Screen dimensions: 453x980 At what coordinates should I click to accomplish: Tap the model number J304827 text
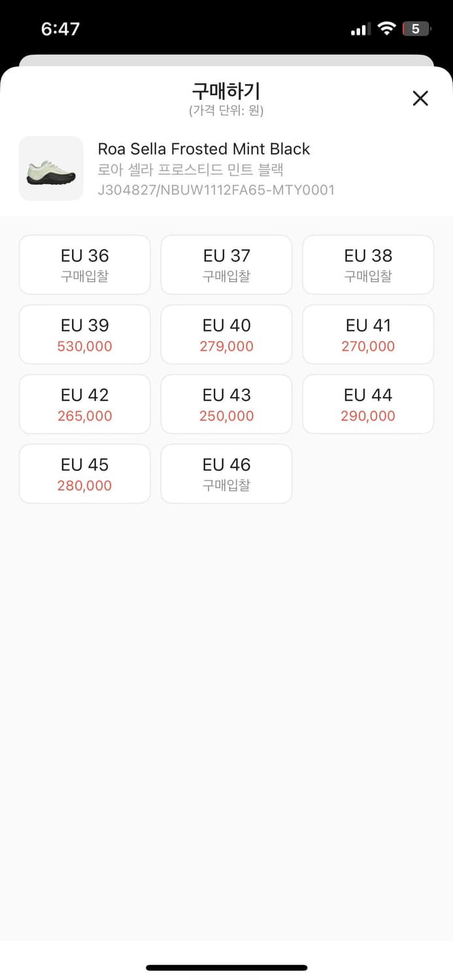[x=216, y=190]
